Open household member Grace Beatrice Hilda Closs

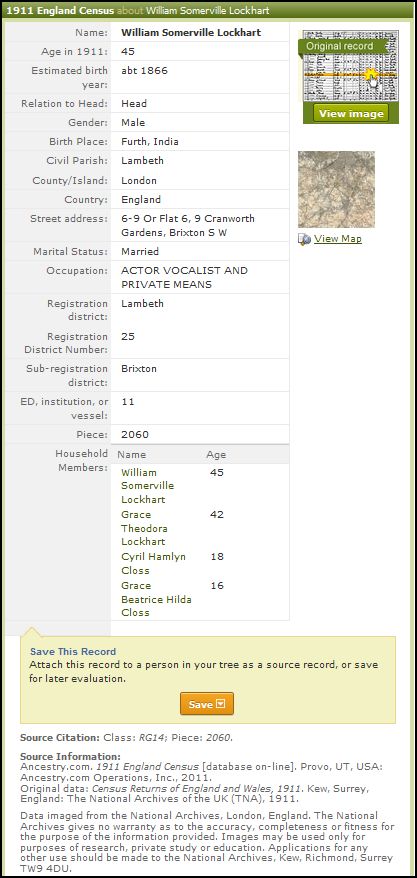point(156,599)
